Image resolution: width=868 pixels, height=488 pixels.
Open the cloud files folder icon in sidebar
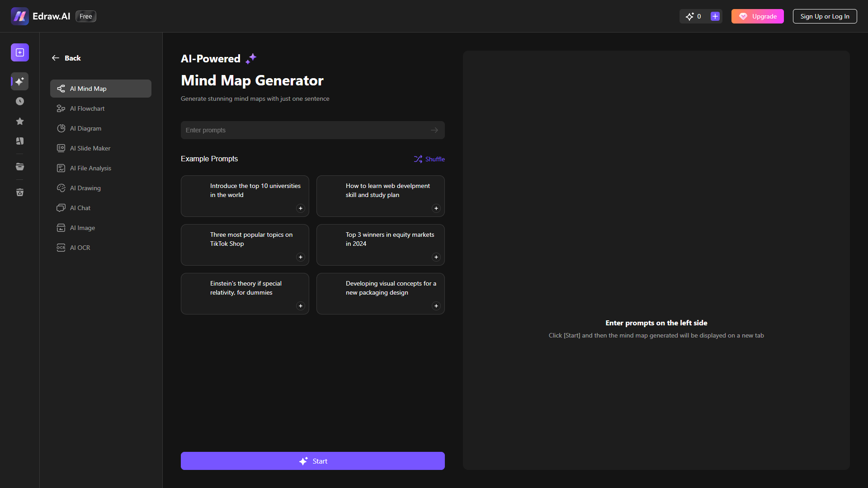coord(20,167)
